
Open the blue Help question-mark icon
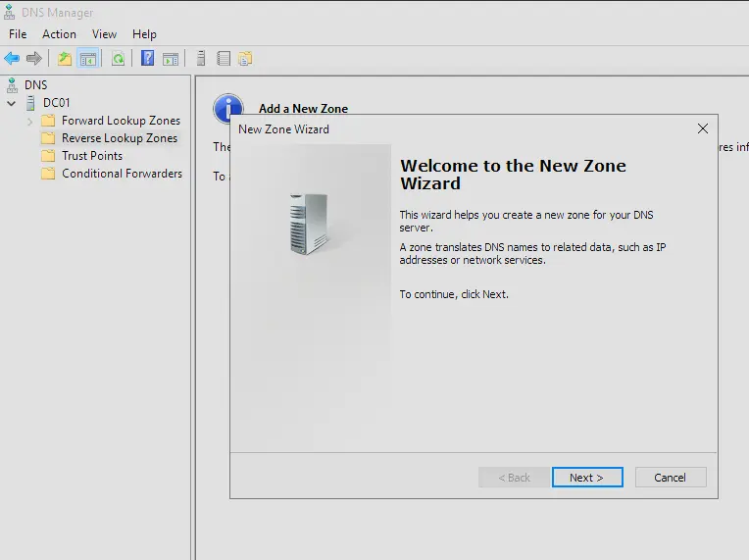(x=148, y=58)
